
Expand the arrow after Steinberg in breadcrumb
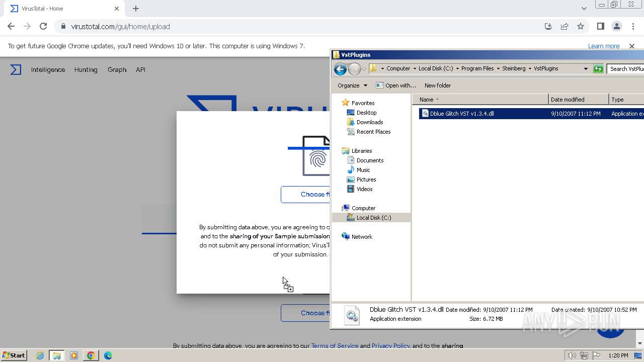pyautogui.click(x=530, y=68)
